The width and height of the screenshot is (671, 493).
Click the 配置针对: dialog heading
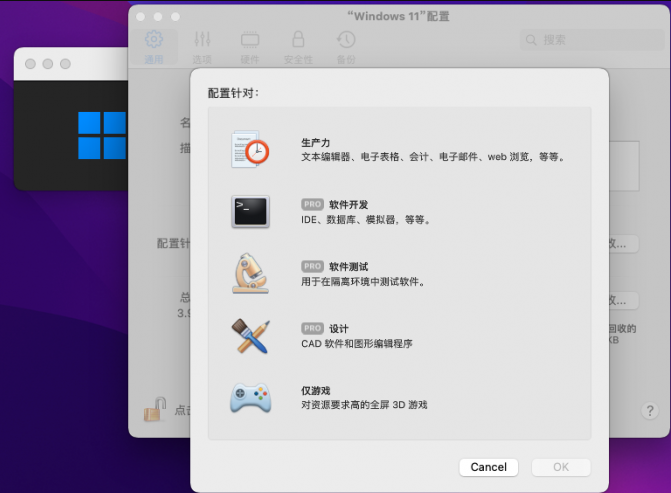click(233, 93)
